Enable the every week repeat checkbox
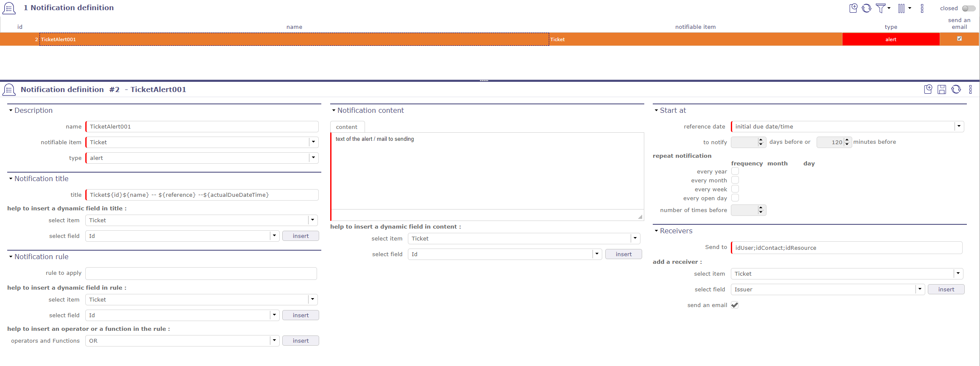The height and width of the screenshot is (366, 980). (735, 189)
